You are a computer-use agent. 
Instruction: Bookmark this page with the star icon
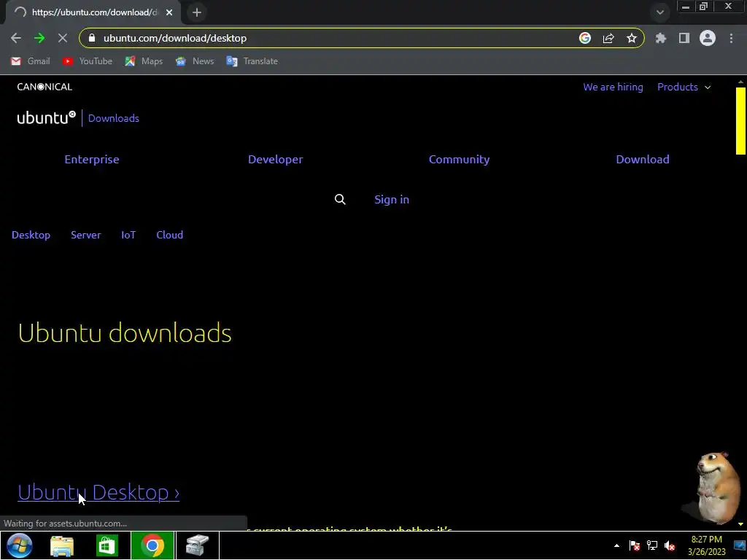631,38
